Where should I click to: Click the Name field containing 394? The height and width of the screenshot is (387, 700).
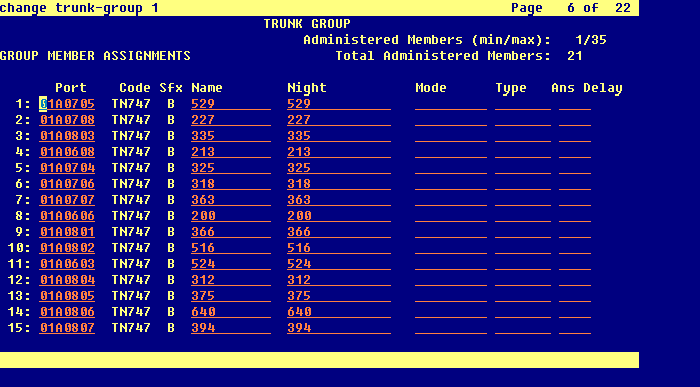pos(231,328)
